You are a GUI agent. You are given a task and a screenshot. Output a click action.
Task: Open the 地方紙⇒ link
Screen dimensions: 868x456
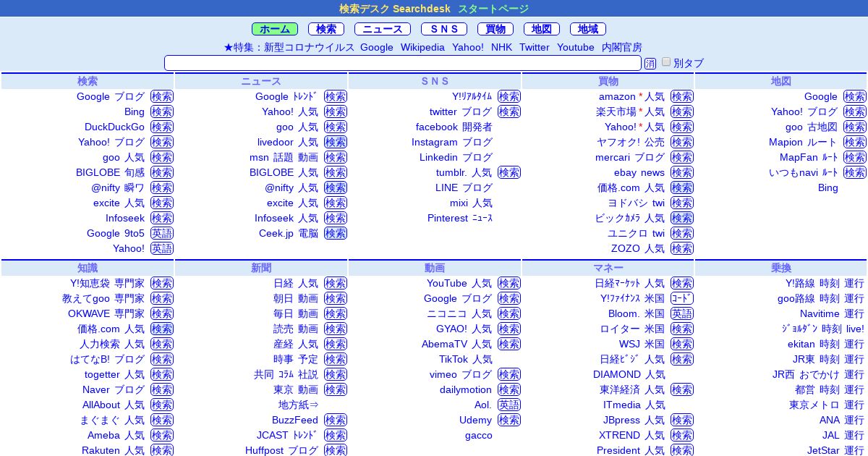click(299, 405)
